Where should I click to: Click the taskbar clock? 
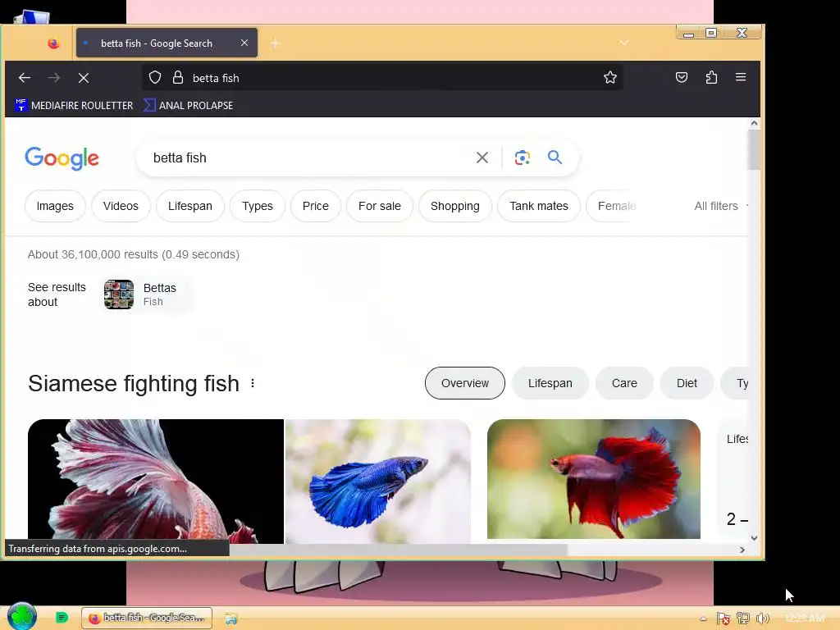pyautogui.click(x=805, y=619)
